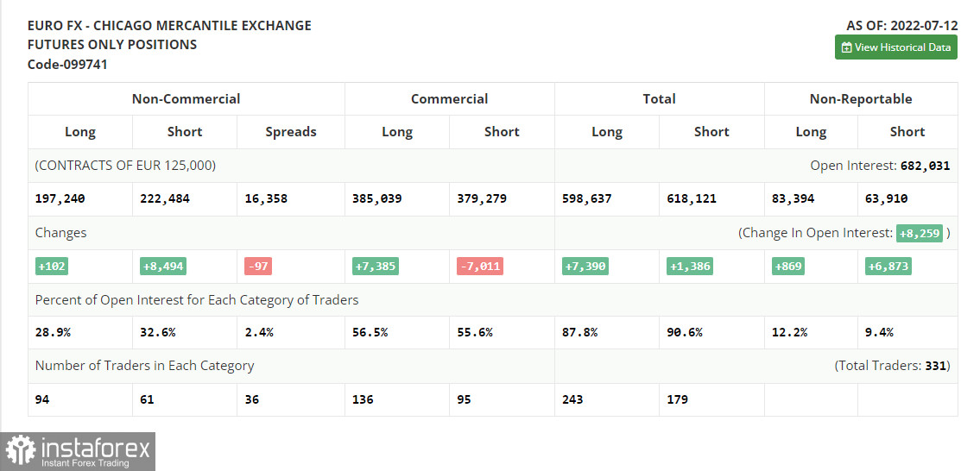Image resolution: width=980 pixels, height=471 pixels.
Task: Click the +6,873 non-reportable short badge
Action: coord(888,267)
